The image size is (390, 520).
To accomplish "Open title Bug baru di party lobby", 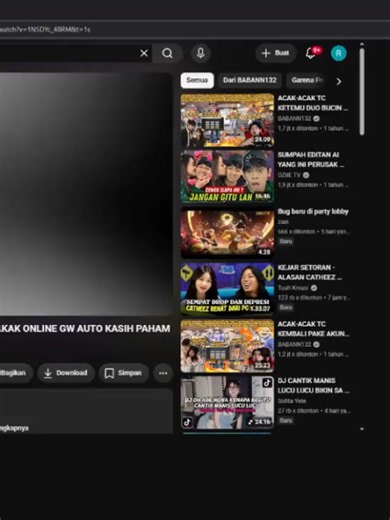I will (x=313, y=211).
